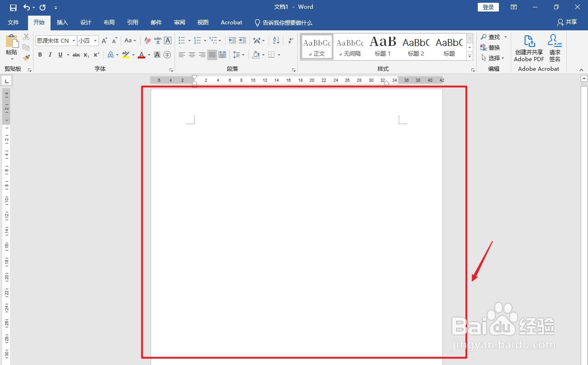Click the Sign in (登录) button
Image resolution: width=588 pixels, height=365 pixels.
(488, 7)
